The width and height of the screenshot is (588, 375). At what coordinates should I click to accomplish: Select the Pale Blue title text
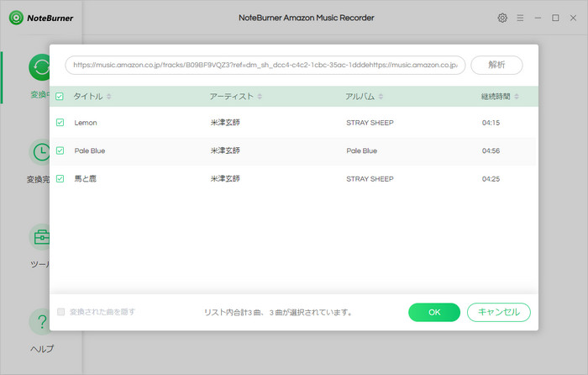[90, 151]
